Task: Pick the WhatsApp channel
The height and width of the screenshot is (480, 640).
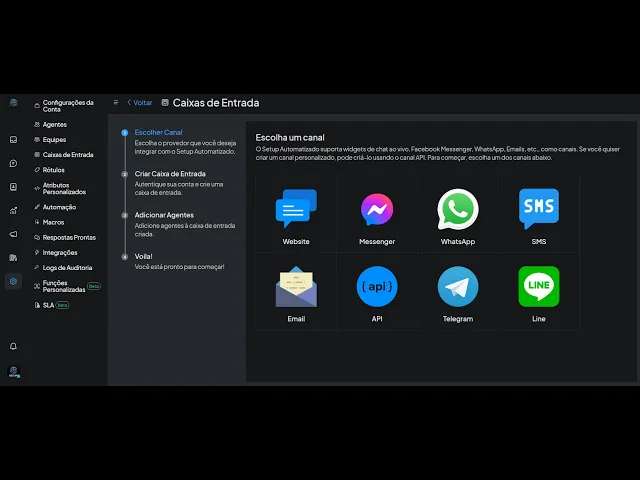Action: 458,209
